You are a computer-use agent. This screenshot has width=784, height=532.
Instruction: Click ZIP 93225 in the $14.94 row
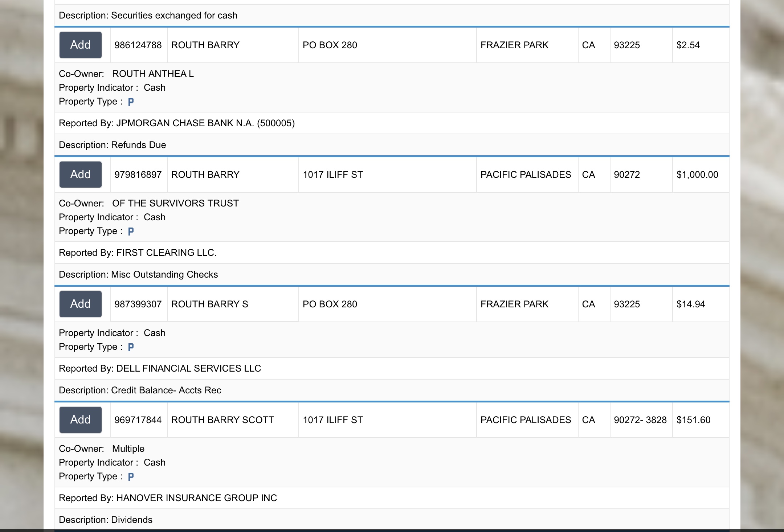627,304
